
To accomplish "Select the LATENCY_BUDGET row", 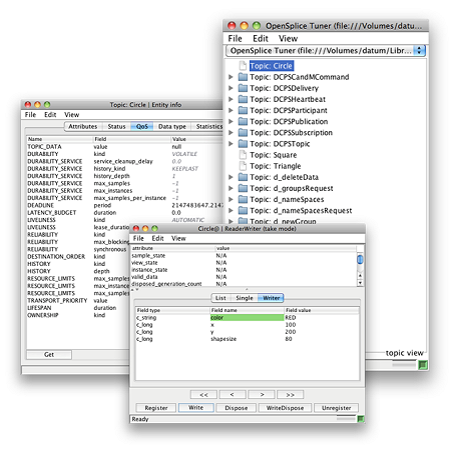I will click(125, 213).
